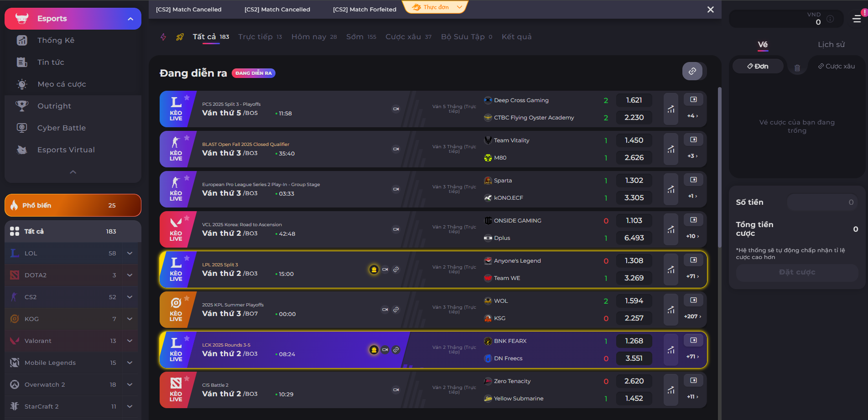
Task: Open the hamburger menu at top right
Action: [x=858, y=19]
